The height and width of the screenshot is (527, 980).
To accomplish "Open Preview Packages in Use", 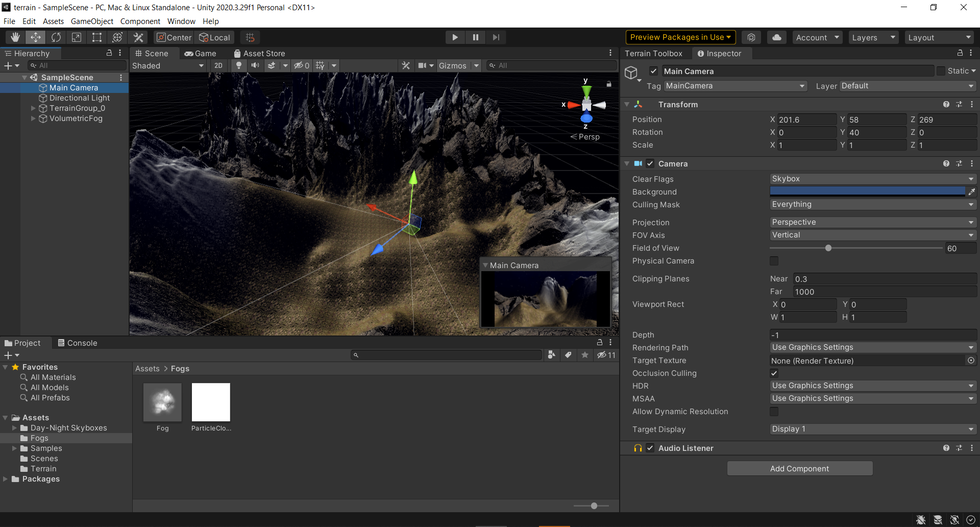I will [x=680, y=37].
